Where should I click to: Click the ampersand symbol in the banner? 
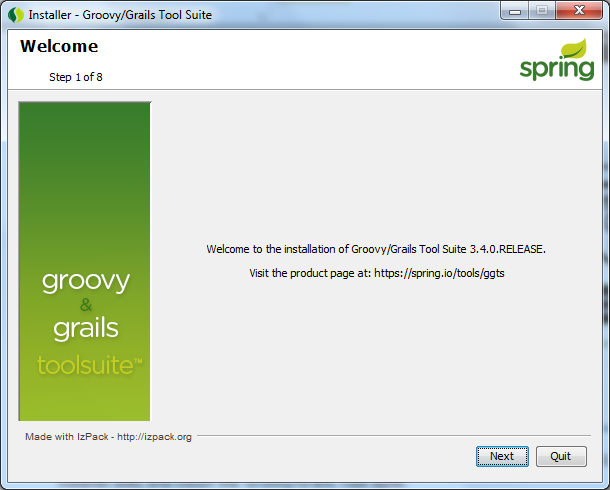click(85, 305)
